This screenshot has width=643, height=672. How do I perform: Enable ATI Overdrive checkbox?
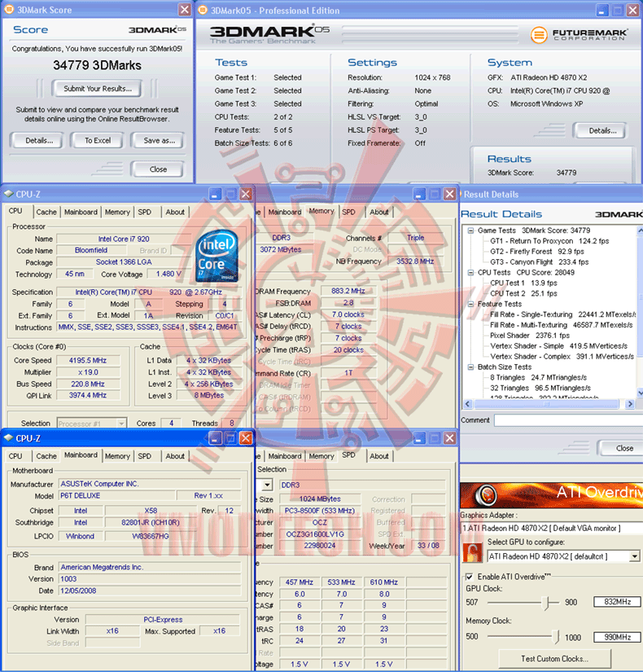point(470,577)
